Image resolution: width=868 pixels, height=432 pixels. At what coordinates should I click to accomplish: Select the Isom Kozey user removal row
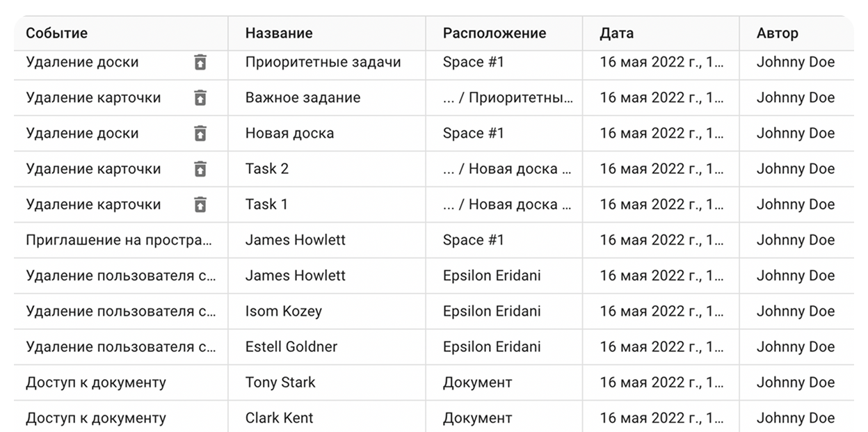point(433,311)
